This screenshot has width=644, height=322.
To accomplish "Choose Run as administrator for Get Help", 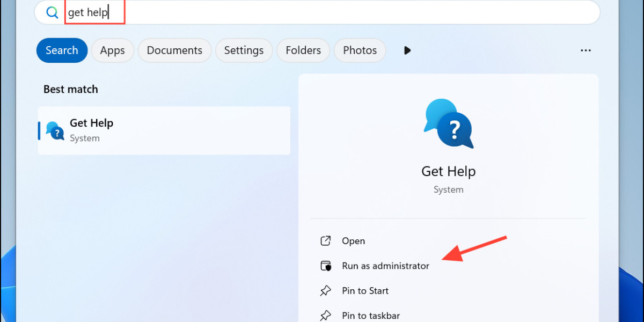I will click(385, 266).
